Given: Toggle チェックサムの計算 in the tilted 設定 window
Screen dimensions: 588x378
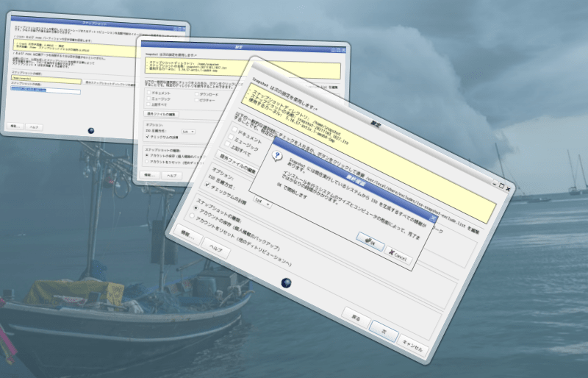Looking at the screenshot, I should (x=207, y=185).
